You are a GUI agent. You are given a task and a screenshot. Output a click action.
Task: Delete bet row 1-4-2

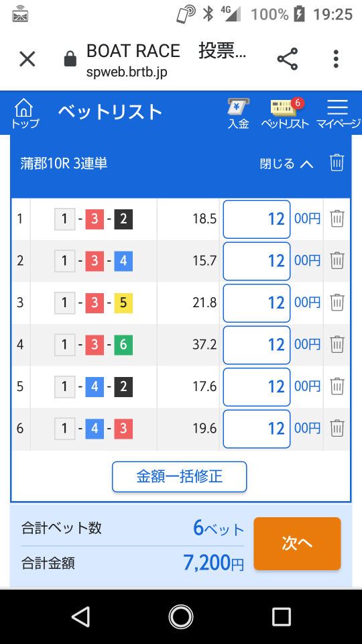[337, 386]
